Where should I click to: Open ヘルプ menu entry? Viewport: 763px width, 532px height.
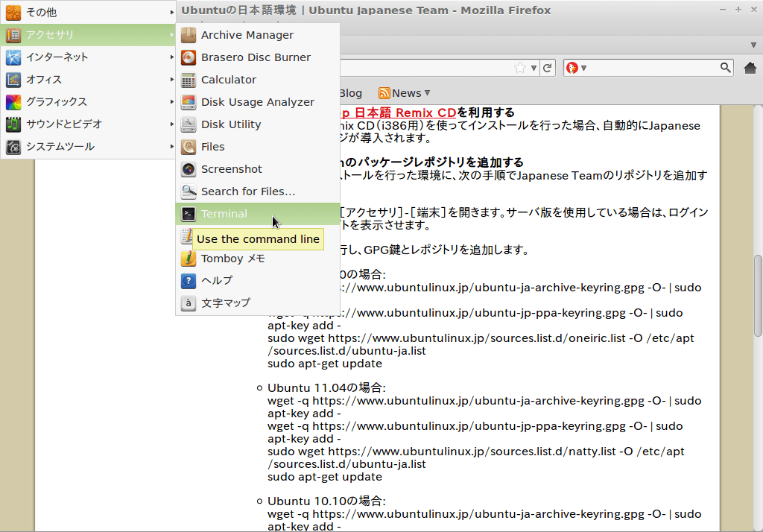tap(257, 281)
